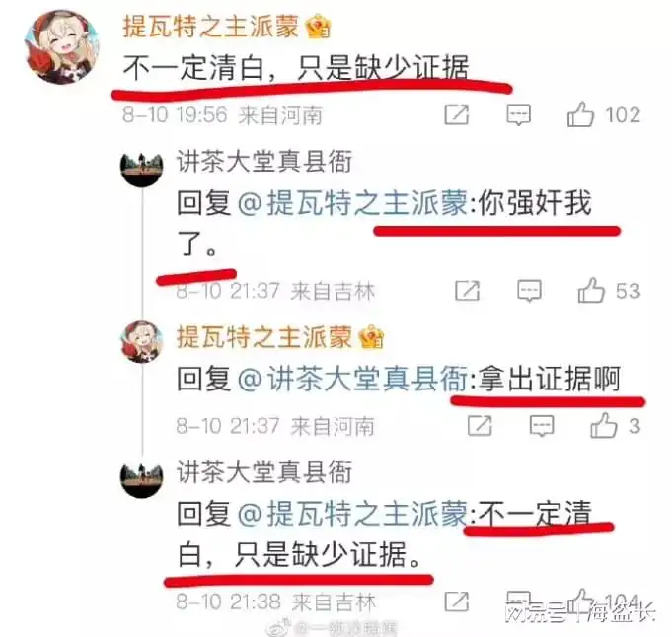Click @讲茶大堂真县衙 mention in 拿出证据啊 reply
672x637 pixels.
[352, 379]
